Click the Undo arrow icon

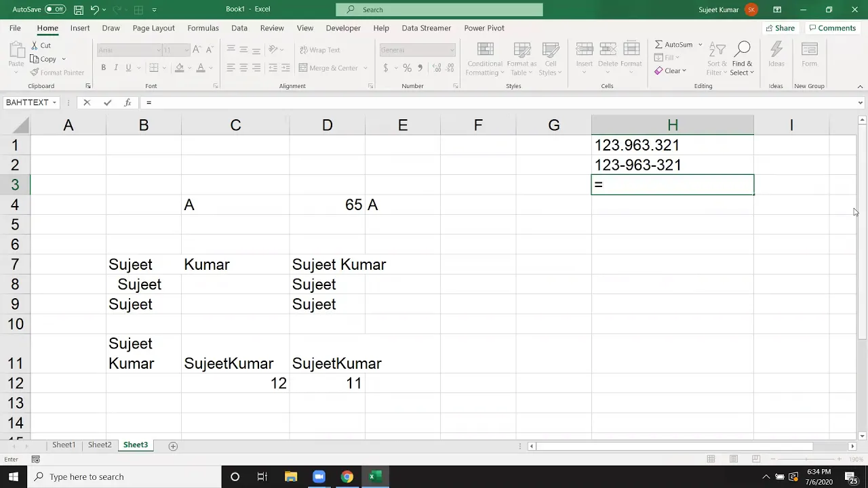pyautogui.click(x=94, y=9)
